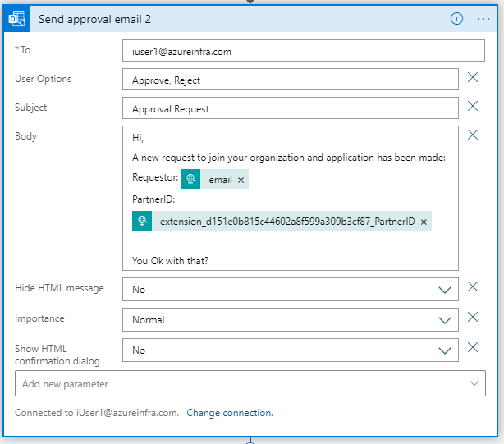The image size is (504, 444).
Task: Remove the Body parameter
Action: coord(473,135)
